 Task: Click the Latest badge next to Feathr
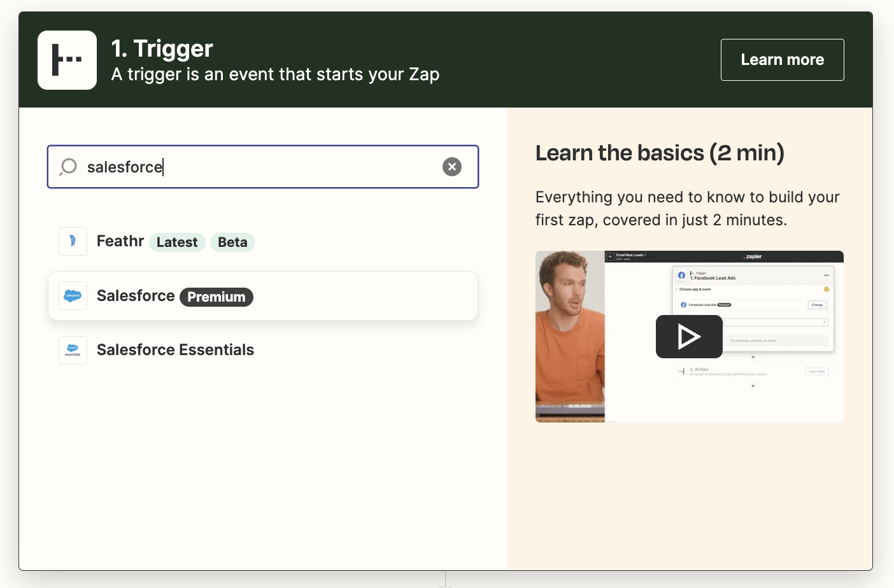click(x=177, y=242)
